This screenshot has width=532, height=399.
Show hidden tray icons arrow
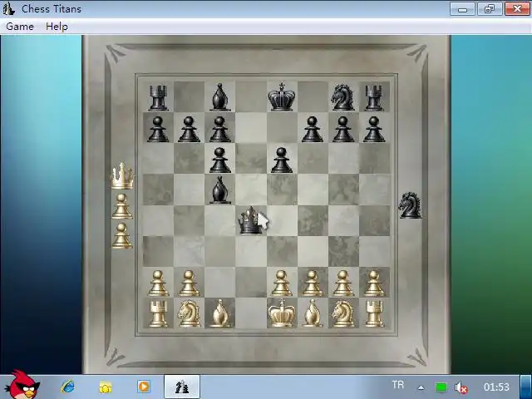(x=421, y=387)
